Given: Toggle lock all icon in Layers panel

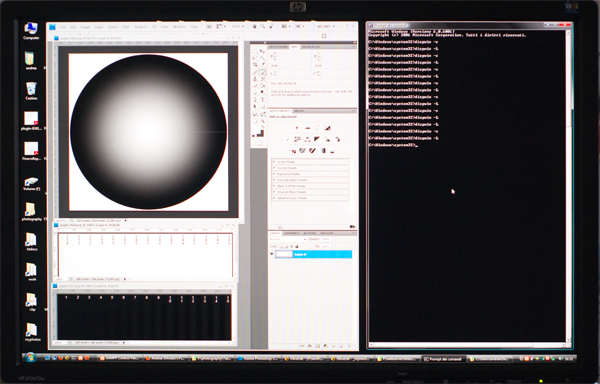Looking at the screenshot, I should pos(297,247).
